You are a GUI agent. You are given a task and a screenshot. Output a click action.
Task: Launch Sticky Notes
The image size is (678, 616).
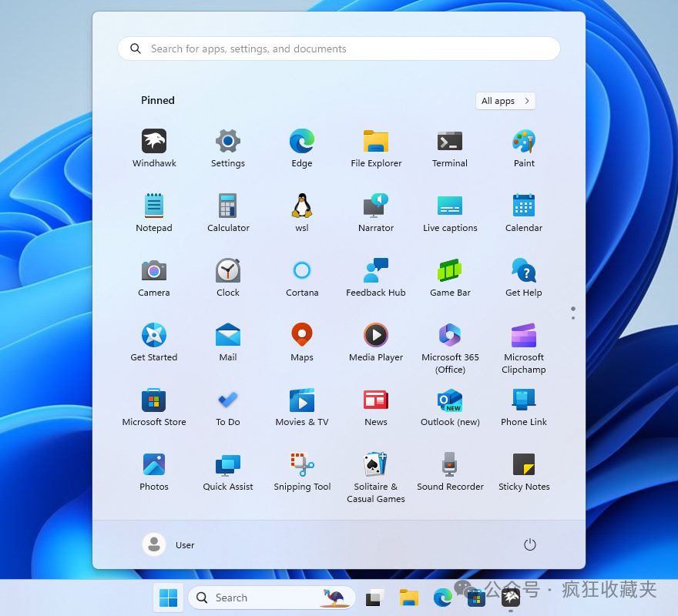coord(523,465)
